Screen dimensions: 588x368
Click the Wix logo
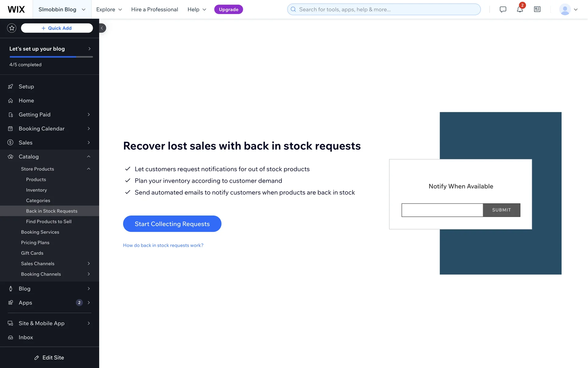(x=16, y=10)
